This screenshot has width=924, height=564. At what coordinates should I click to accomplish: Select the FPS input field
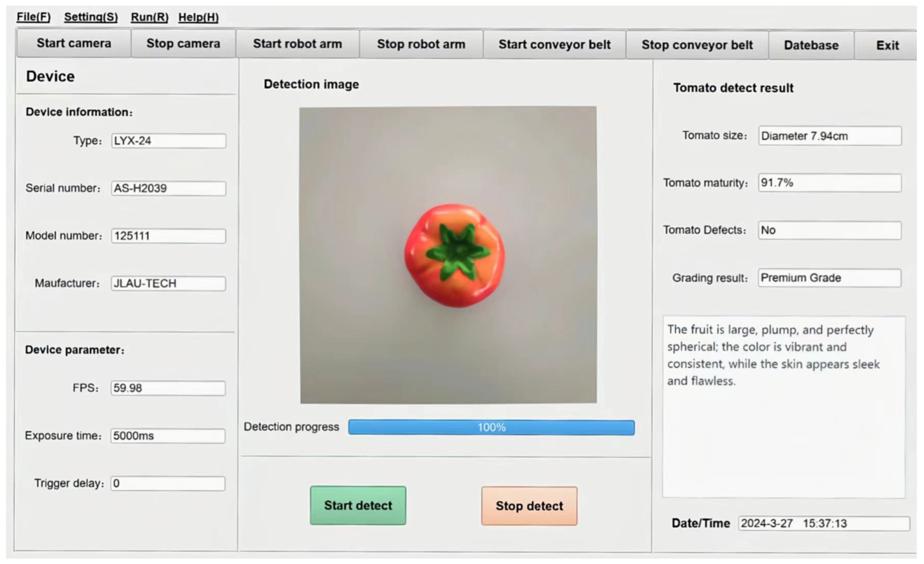coord(168,388)
